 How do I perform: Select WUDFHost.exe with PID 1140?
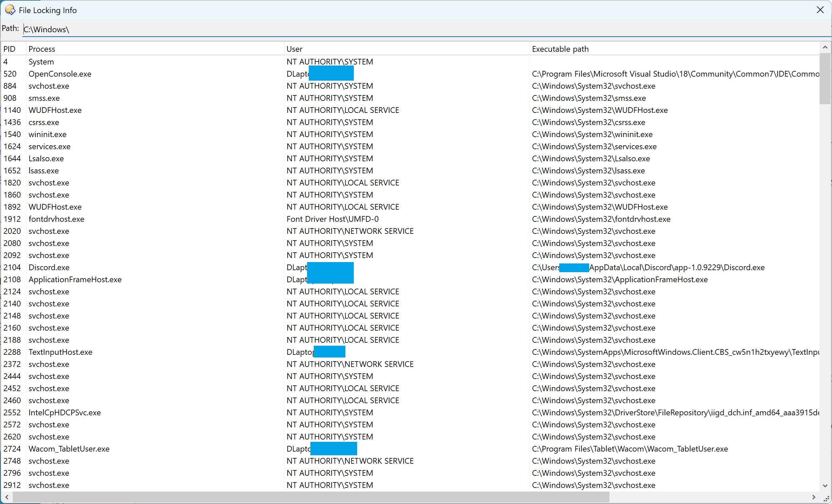(x=410, y=110)
